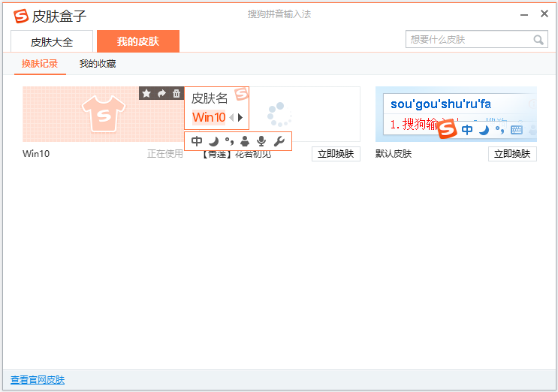Click the Win10 skin name label

(36, 154)
